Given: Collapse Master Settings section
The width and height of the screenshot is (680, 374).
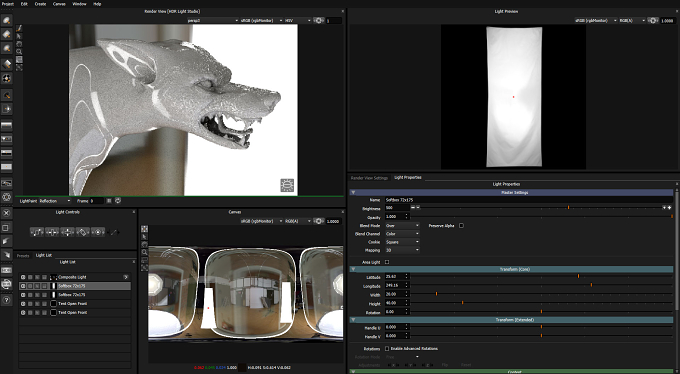Looking at the screenshot, I should tap(353, 192).
